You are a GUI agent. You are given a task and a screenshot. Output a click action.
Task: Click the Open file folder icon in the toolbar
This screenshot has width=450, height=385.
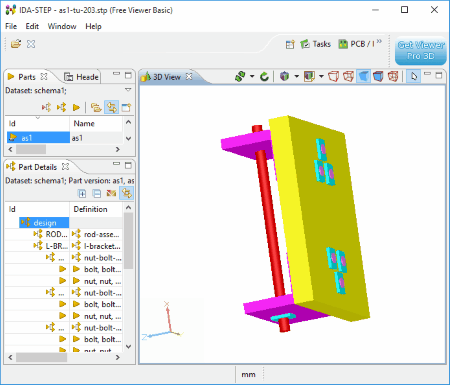click(16, 44)
